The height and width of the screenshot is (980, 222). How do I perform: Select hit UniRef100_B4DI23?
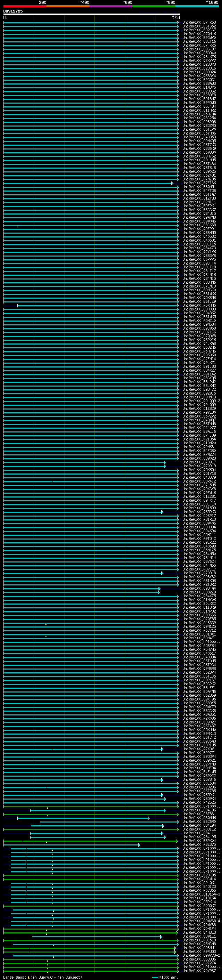199,886
